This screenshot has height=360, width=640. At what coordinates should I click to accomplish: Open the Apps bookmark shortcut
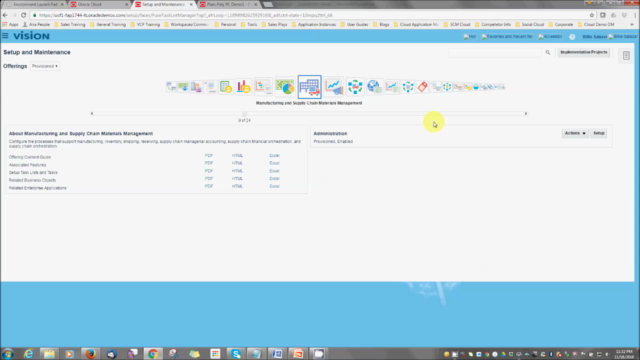click(x=10, y=24)
